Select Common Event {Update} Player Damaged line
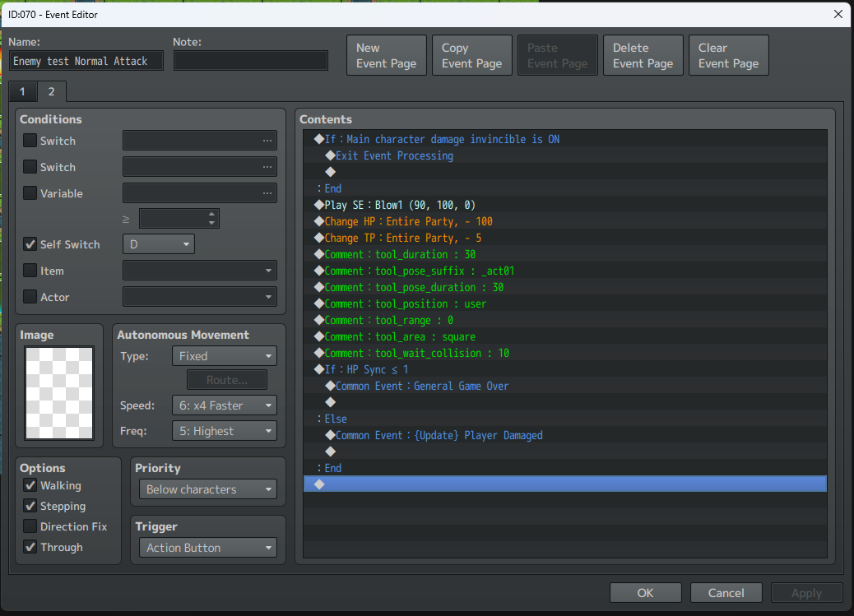 [564, 435]
